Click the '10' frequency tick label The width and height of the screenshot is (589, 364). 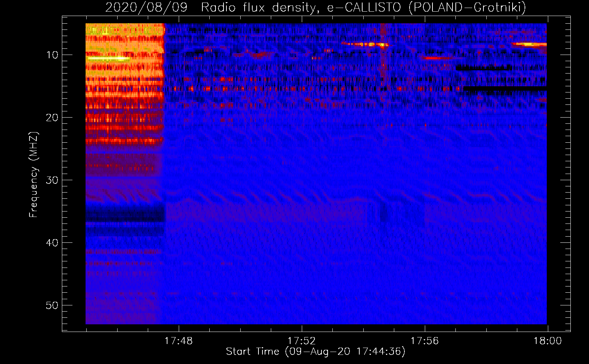pyautogui.click(x=52, y=55)
